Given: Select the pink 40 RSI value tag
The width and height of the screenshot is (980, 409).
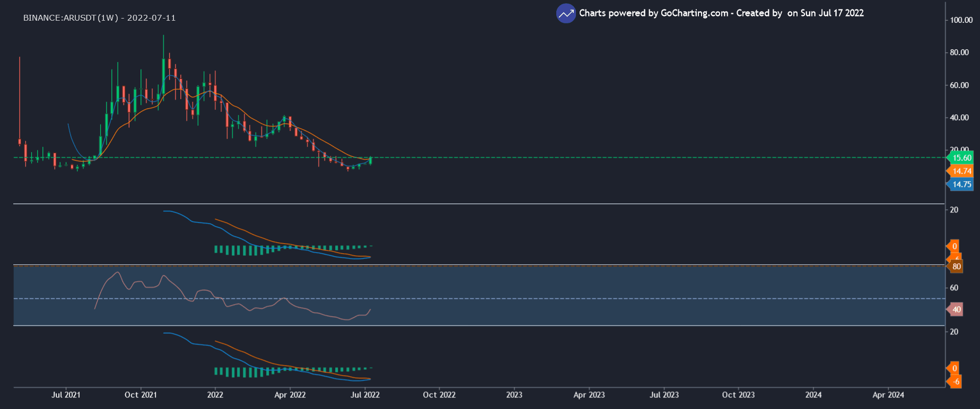Looking at the screenshot, I should tap(956, 309).
